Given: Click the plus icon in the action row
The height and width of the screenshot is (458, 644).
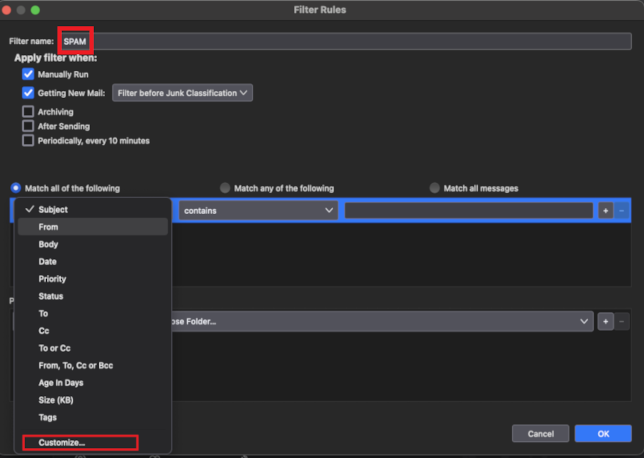Looking at the screenshot, I should coord(605,321).
